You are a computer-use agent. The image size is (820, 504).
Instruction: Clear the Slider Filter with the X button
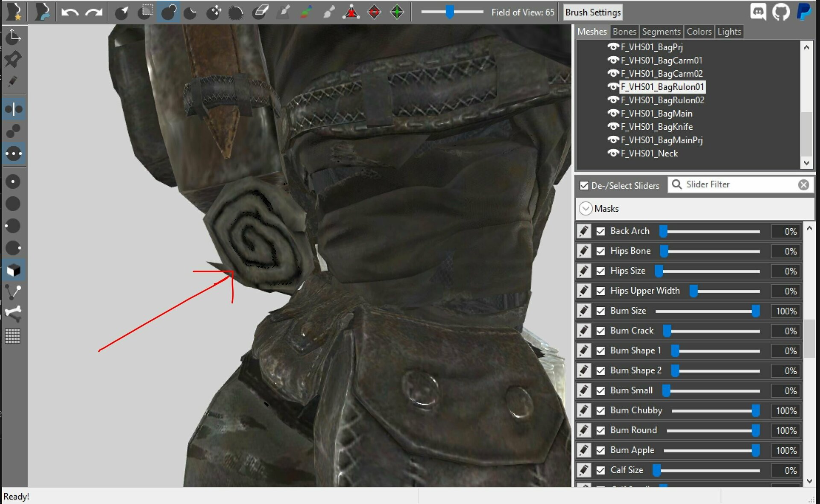pos(803,185)
